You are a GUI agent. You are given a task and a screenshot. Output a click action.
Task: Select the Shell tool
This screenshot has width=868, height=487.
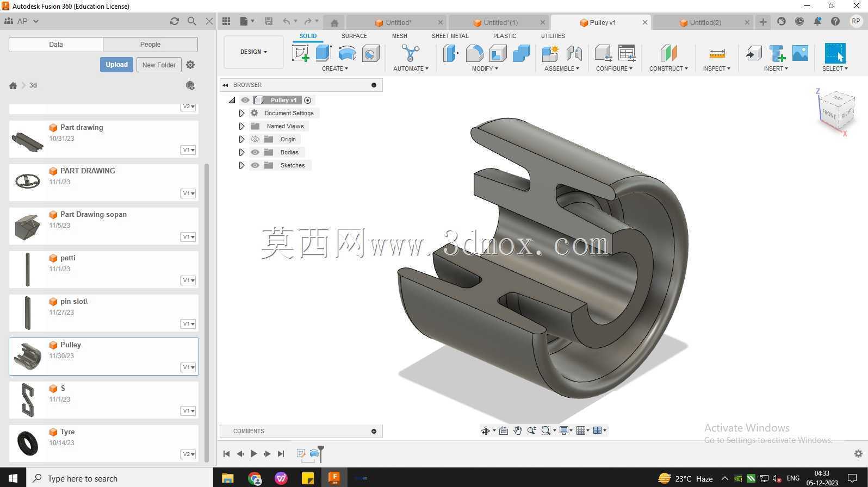click(498, 53)
